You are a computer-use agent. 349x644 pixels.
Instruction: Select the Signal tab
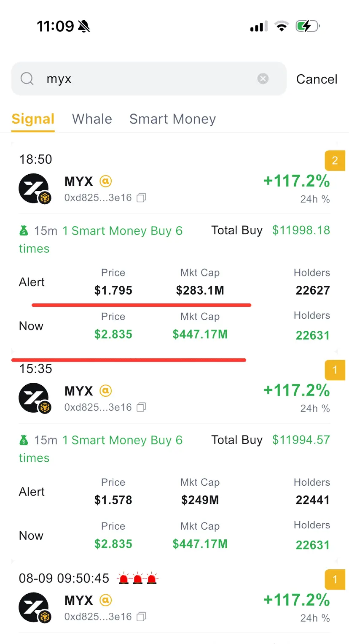(x=33, y=119)
